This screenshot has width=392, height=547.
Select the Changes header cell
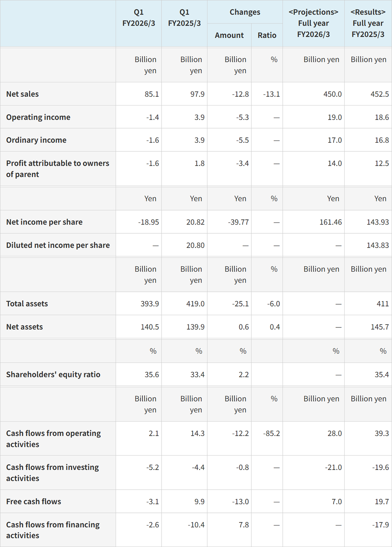(x=245, y=12)
